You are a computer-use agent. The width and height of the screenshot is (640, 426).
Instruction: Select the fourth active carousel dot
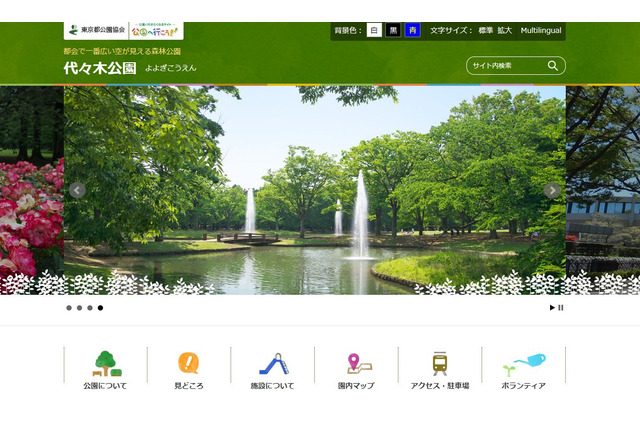point(100,308)
